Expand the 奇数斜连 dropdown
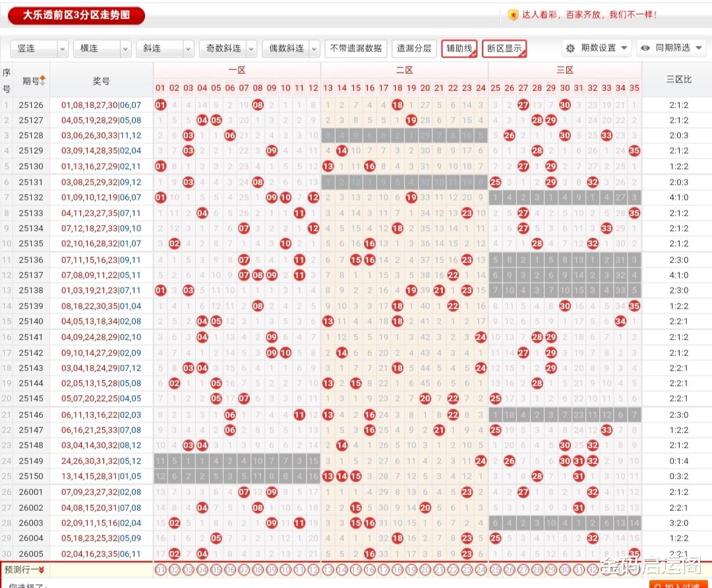712x588 pixels. 228,49
